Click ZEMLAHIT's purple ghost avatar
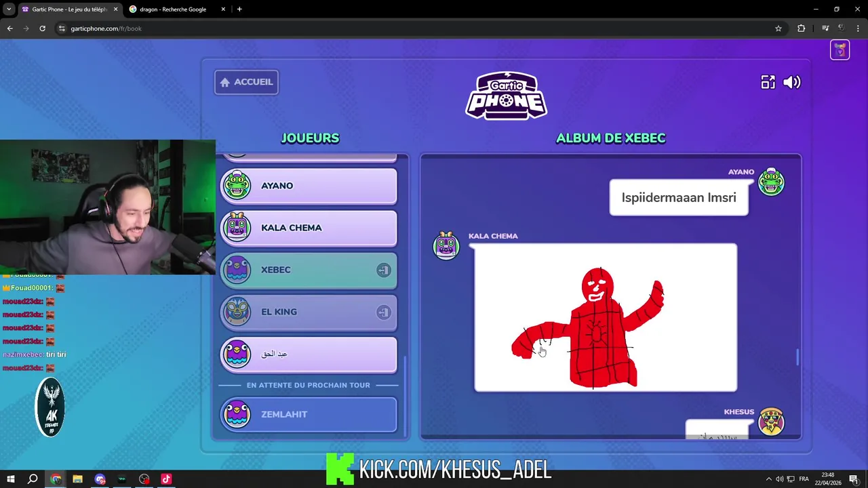Screen dimensions: 868x488 [237, 413]
